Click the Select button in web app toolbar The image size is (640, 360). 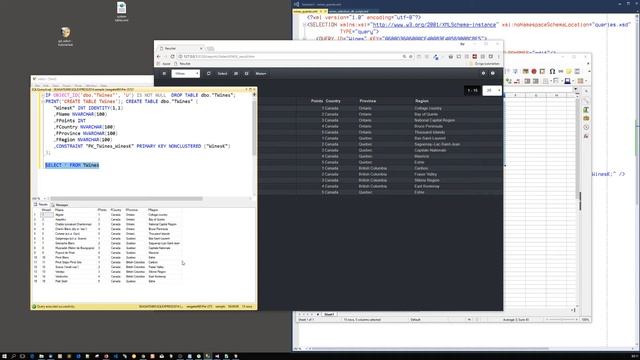[222, 73]
